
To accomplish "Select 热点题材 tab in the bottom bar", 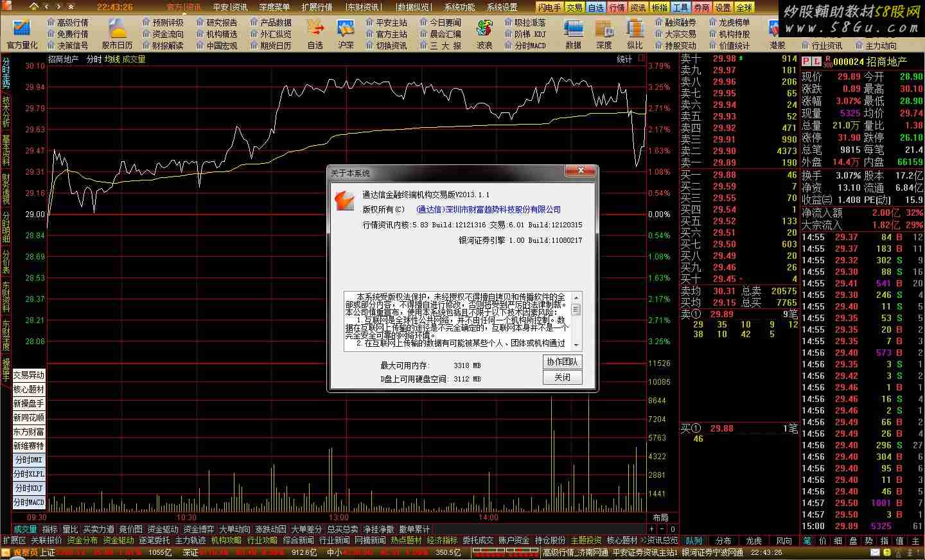I will [x=406, y=541].
